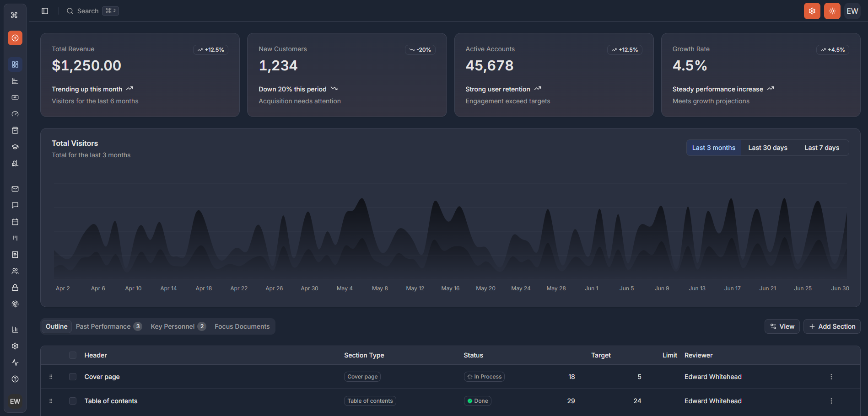
Task: Select the Messages chat icon
Action: [15, 205]
